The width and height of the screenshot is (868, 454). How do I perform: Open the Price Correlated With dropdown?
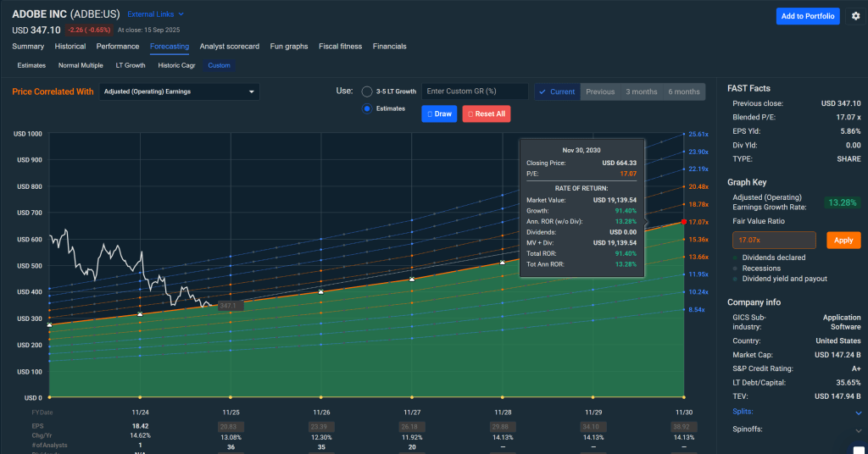click(x=180, y=91)
